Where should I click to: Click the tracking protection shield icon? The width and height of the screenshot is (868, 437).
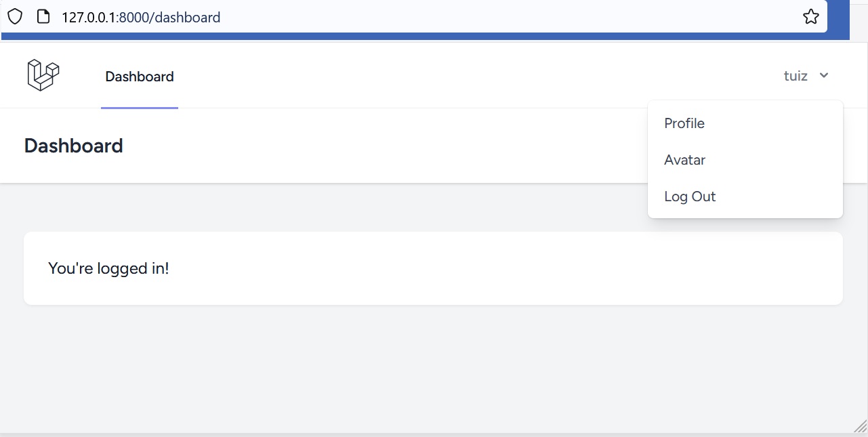15,17
